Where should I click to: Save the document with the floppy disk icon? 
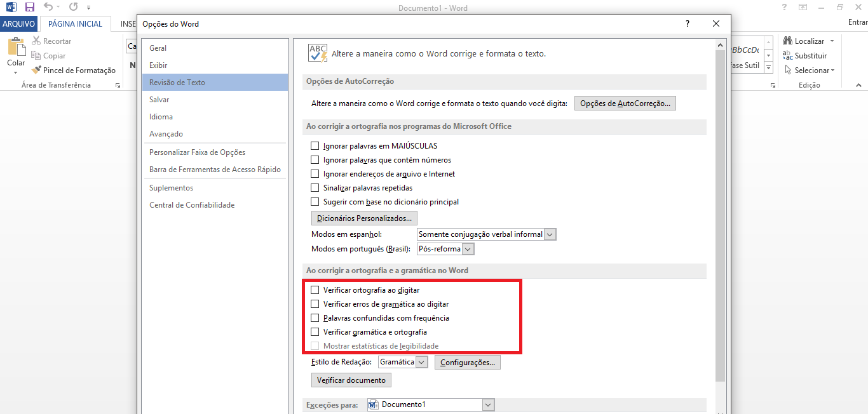(29, 8)
